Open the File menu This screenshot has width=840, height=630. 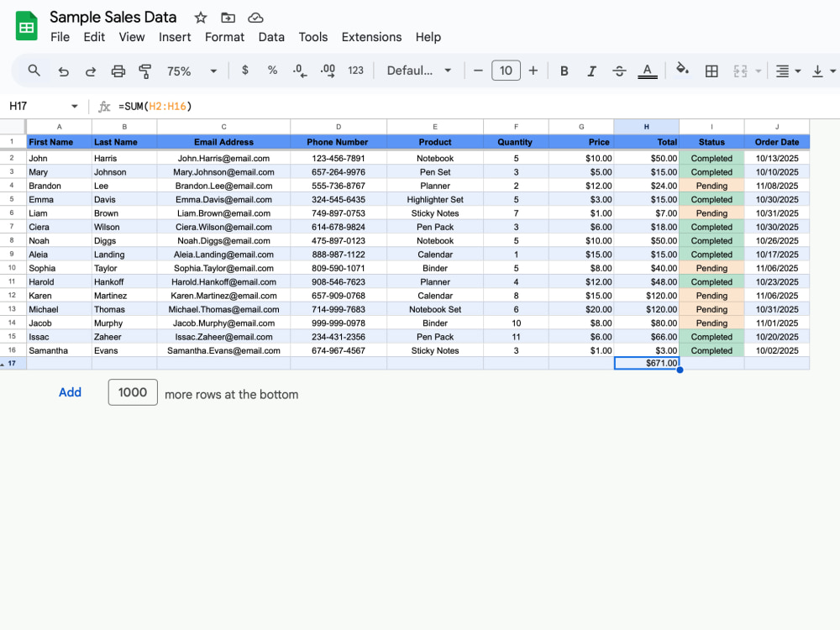(x=60, y=37)
